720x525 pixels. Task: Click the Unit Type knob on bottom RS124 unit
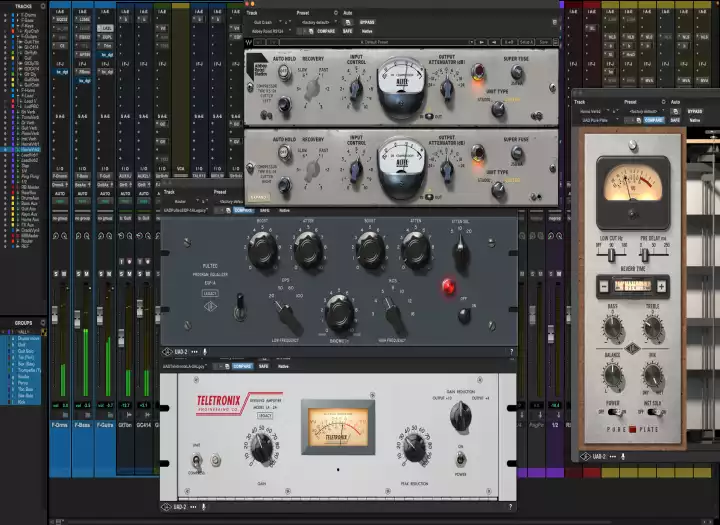click(498, 189)
